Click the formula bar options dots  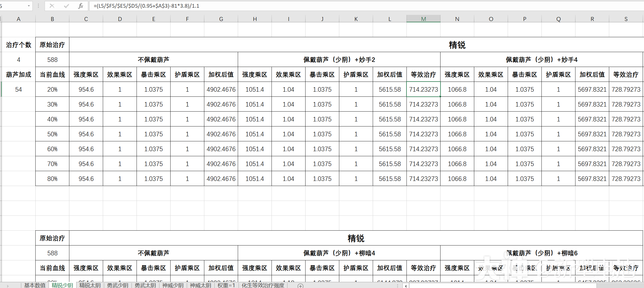(x=39, y=6)
